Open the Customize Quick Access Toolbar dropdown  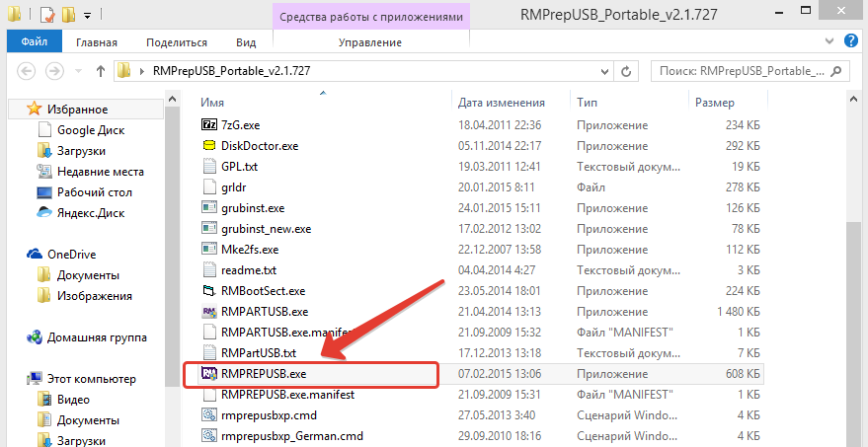pyautogui.click(x=87, y=16)
